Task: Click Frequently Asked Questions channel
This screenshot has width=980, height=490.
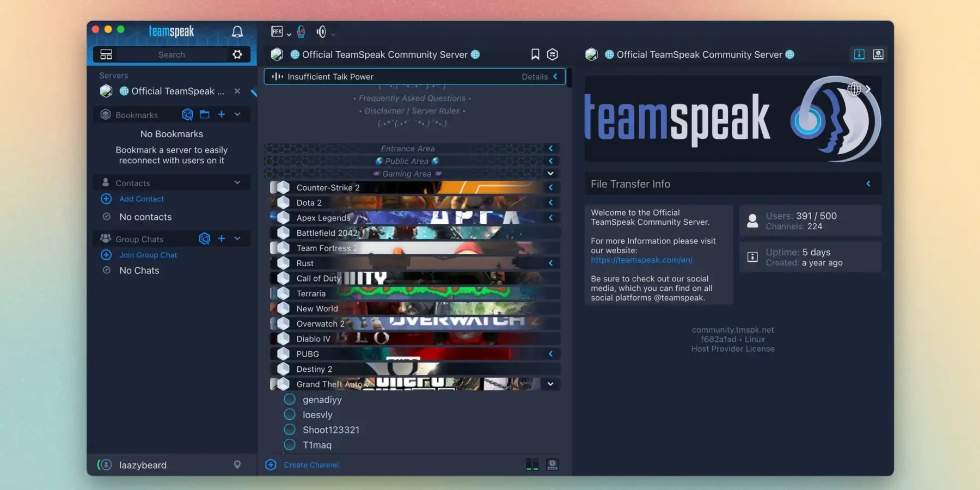Action: [412, 98]
